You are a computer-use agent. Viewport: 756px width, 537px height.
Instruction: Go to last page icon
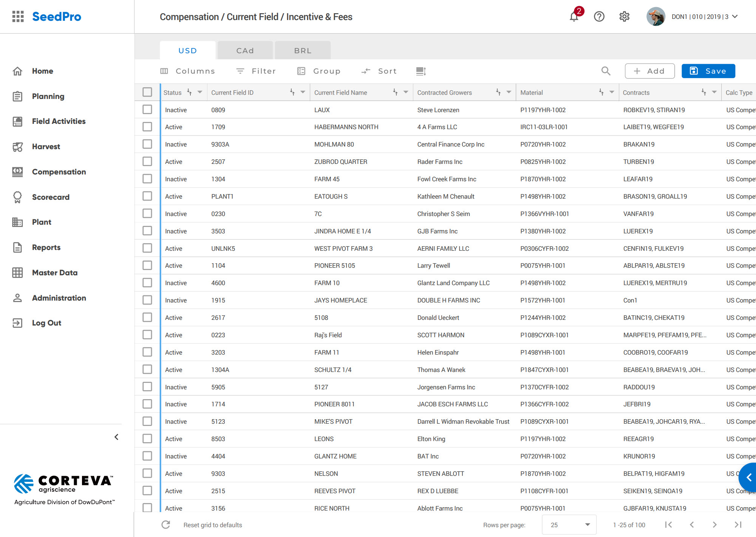coord(738,525)
